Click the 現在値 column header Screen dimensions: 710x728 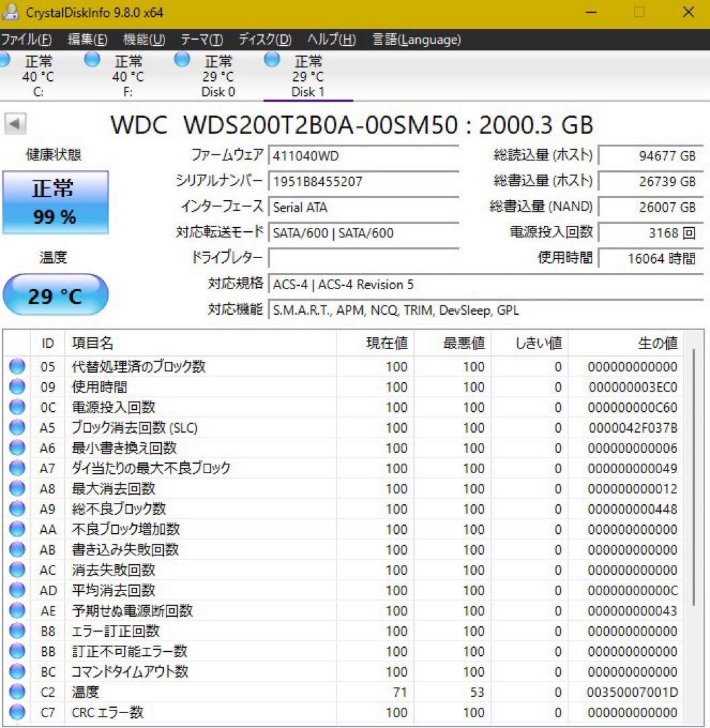point(375,344)
